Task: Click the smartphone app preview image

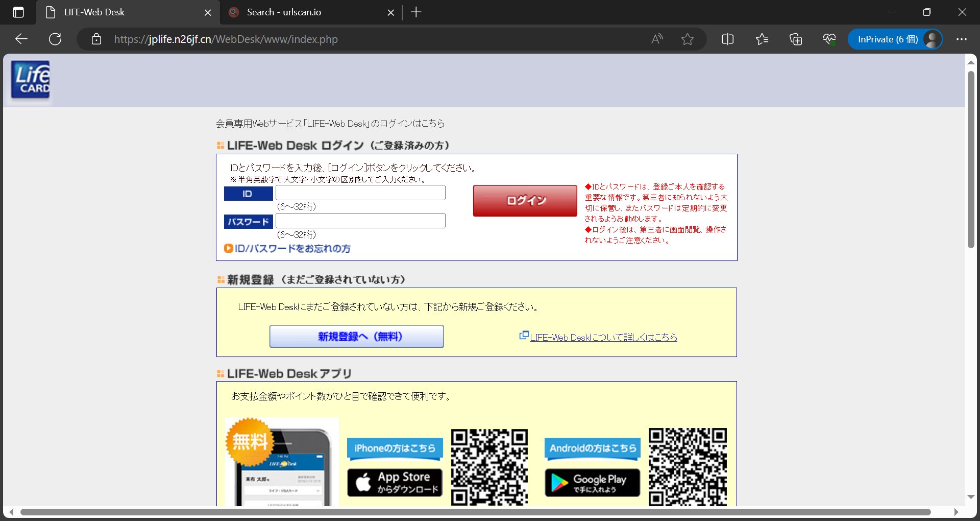Action: [282, 462]
